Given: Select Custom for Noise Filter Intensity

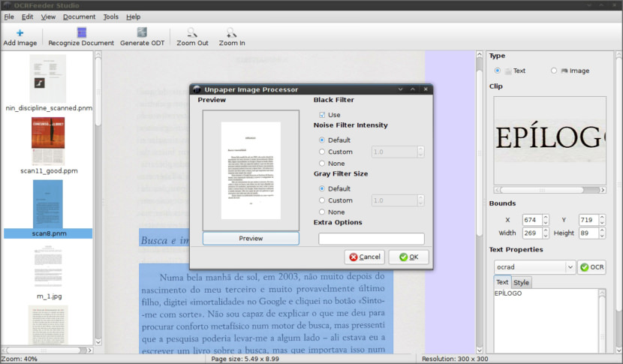Looking at the screenshot, I should click(x=323, y=152).
